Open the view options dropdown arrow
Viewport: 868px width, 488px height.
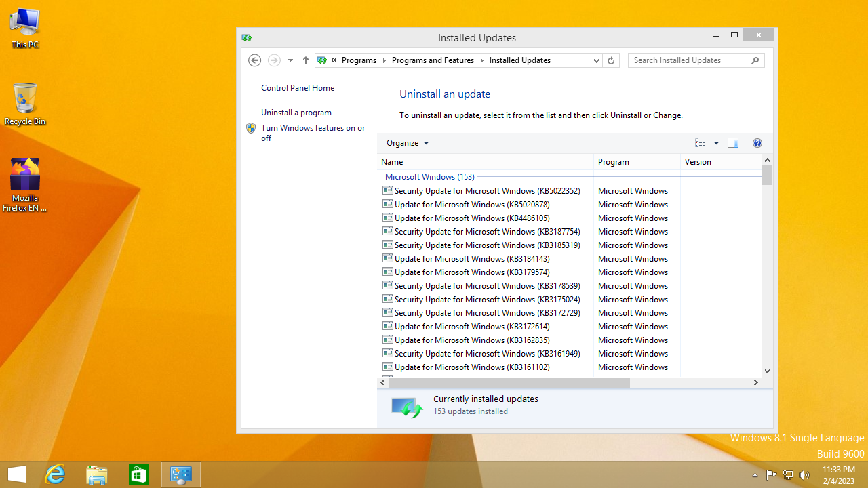(716, 143)
